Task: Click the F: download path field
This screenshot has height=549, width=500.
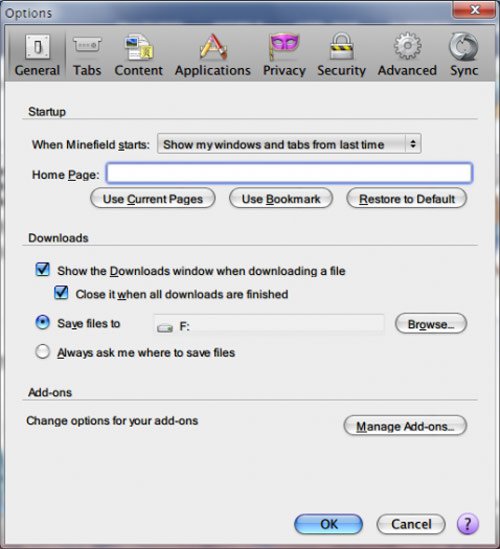Action: click(269, 324)
